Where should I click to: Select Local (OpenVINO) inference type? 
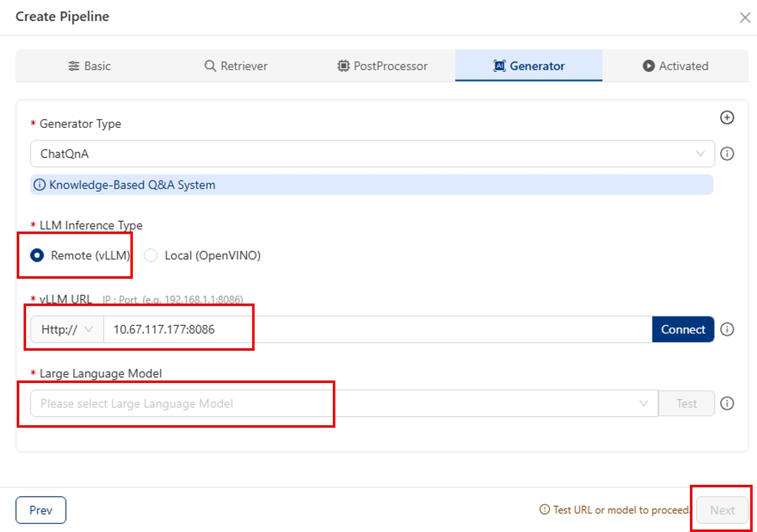coord(150,255)
